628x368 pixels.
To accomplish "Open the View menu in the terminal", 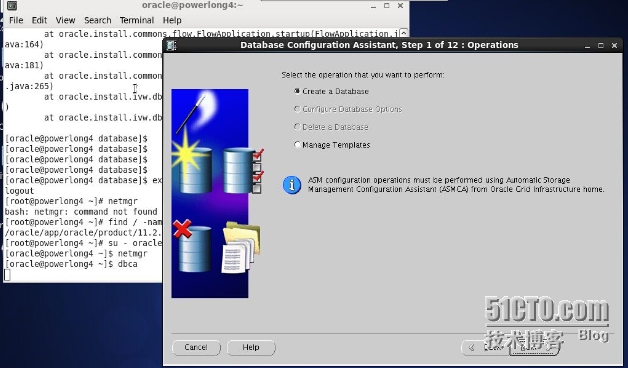I will pos(65,20).
